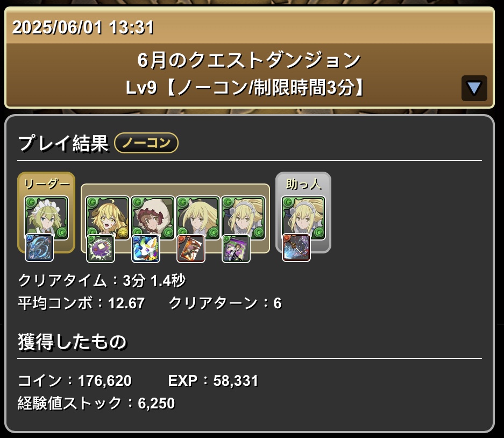Tap the white fox creature assist icon
Image resolution: width=504 pixels, height=438 pixels.
coord(146,249)
